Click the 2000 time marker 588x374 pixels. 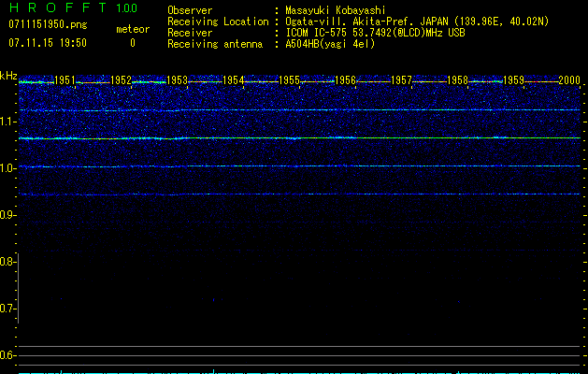click(x=569, y=81)
